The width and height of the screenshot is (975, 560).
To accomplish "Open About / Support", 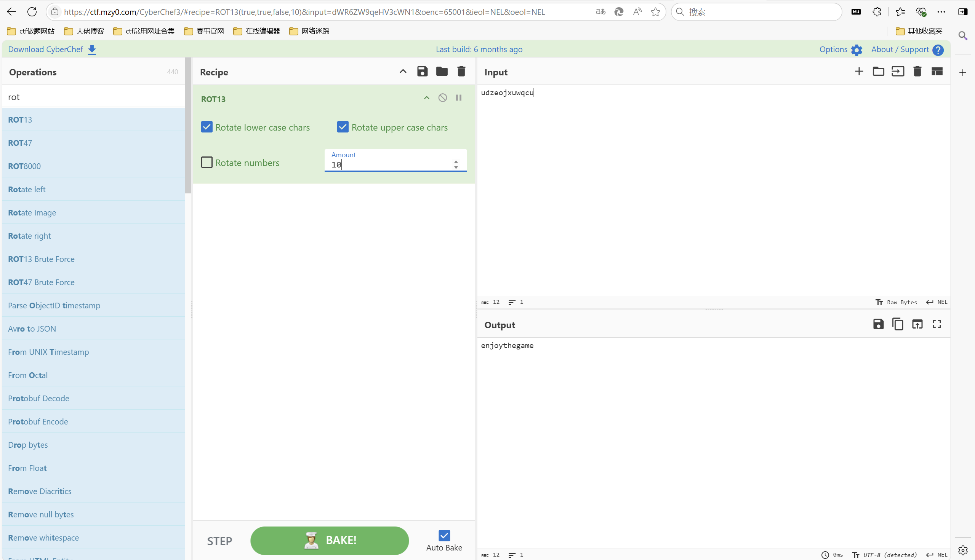I will pyautogui.click(x=907, y=49).
